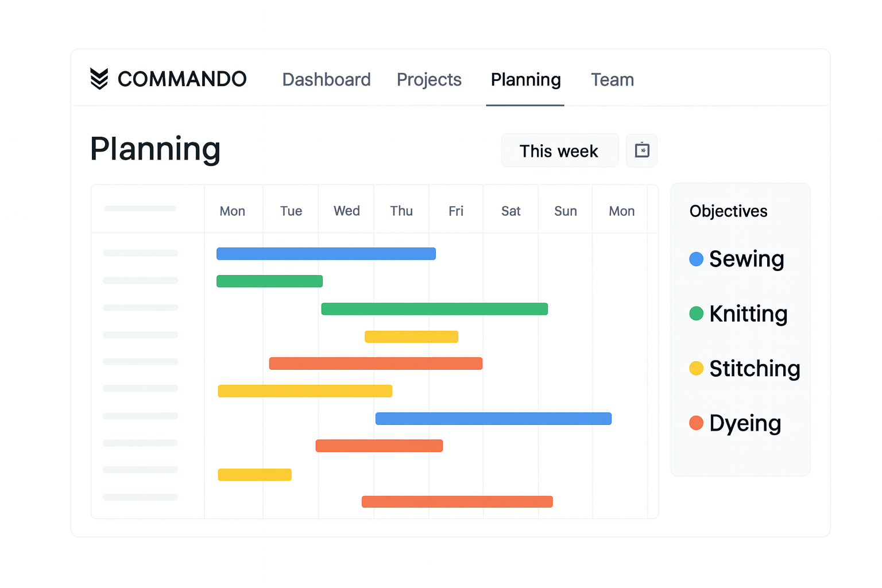The height and width of the screenshot is (588, 882).
Task: Click the Sat column header
Action: point(510,211)
